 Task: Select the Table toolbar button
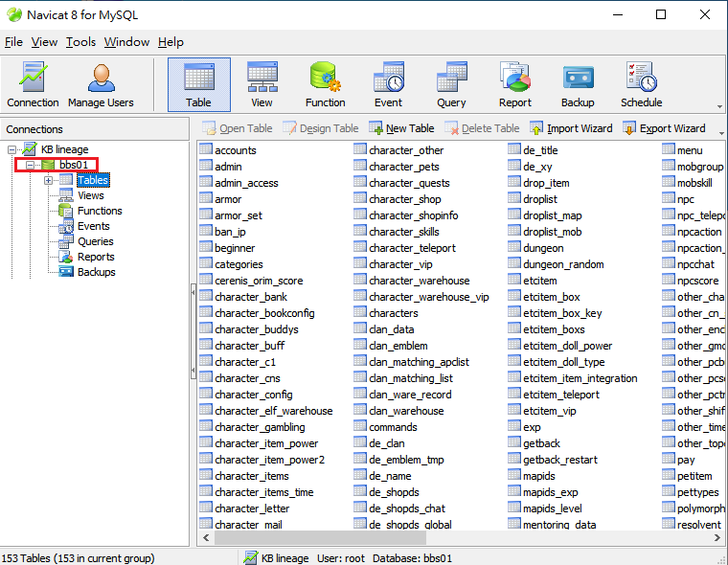[x=198, y=84]
